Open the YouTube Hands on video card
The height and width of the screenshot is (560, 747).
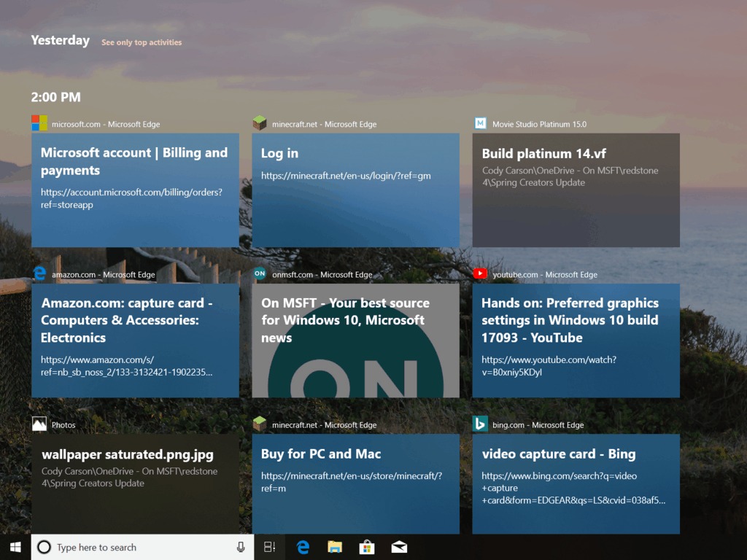click(576, 340)
